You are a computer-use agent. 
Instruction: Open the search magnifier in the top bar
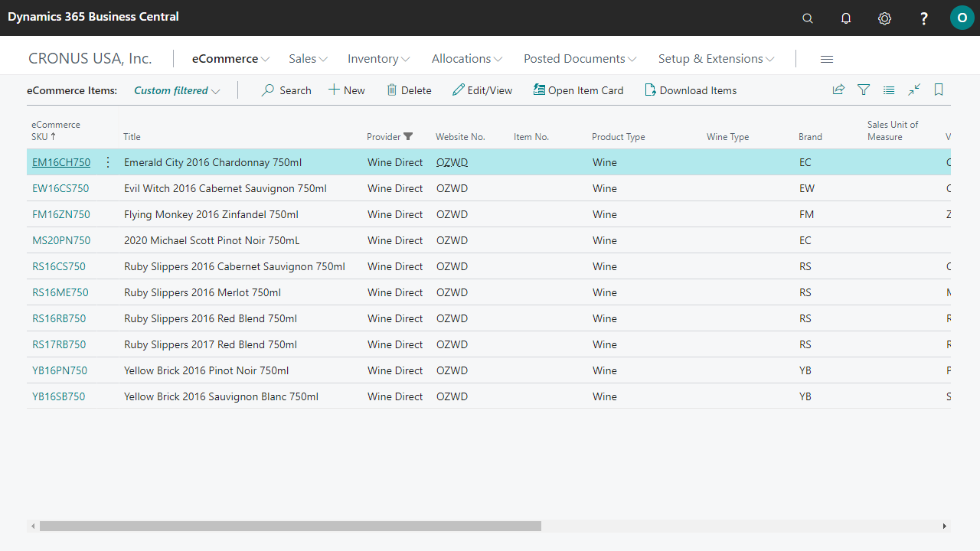pos(808,18)
